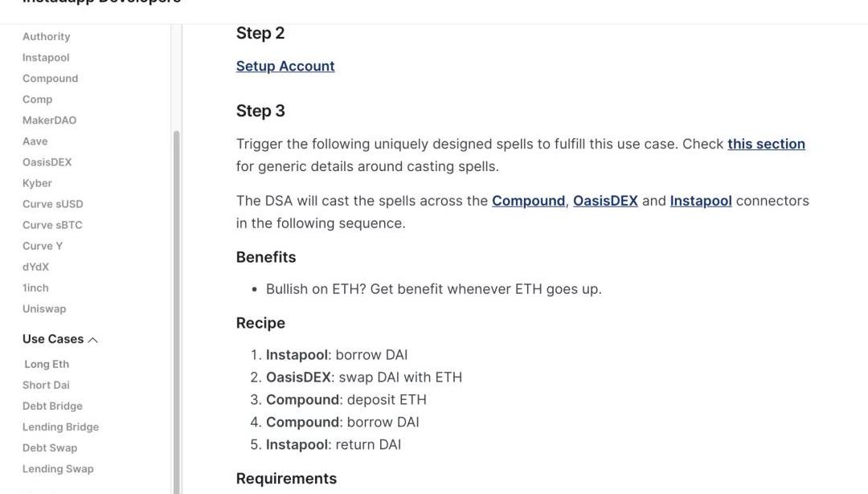
Task: Go to Uniswap sidebar item
Action: tap(44, 308)
